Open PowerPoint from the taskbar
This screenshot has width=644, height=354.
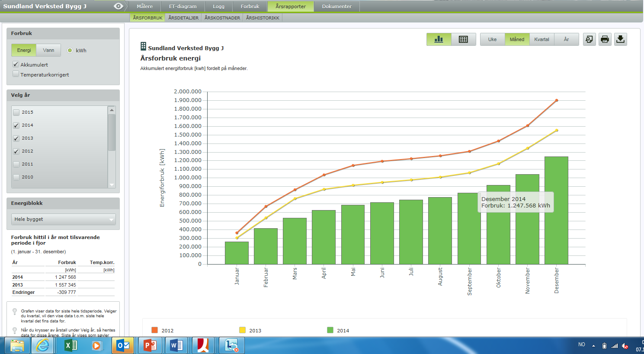[x=150, y=346]
